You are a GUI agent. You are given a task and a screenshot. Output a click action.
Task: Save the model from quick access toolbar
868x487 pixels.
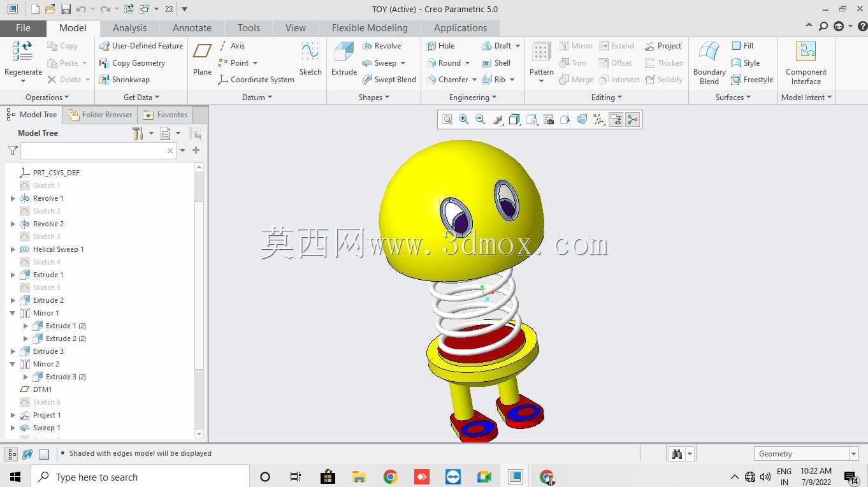coord(66,9)
